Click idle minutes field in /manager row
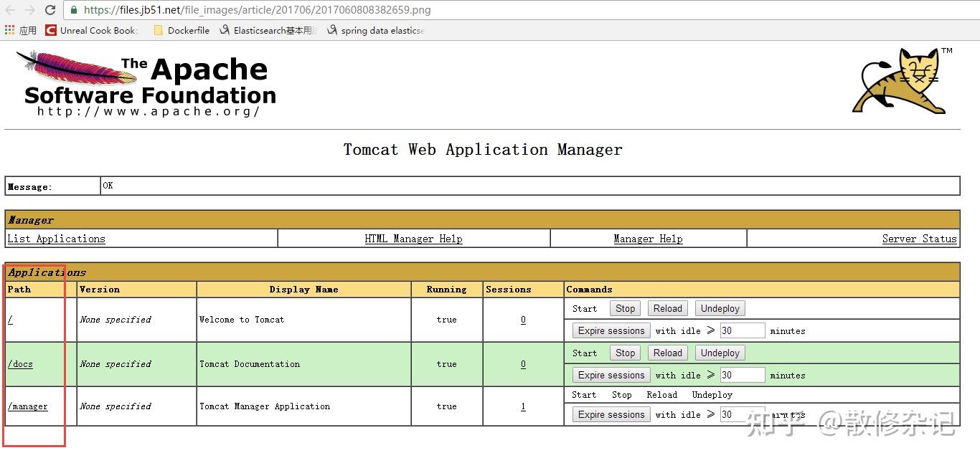The height and width of the screenshot is (463, 980). [x=743, y=414]
